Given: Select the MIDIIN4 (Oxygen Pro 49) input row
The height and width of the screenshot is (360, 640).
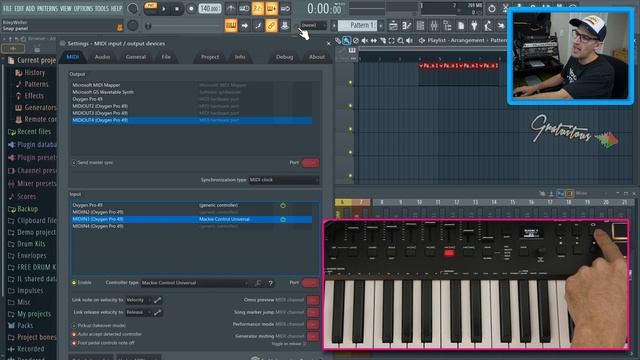Looking at the screenshot, I should click(x=192, y=226).
